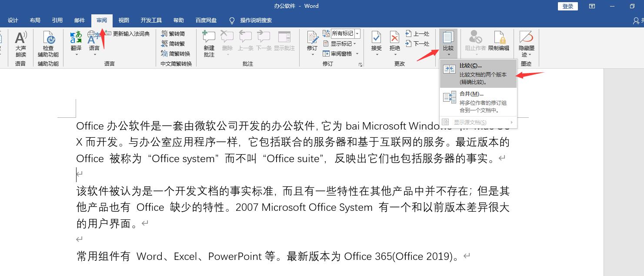
Task: Click the 翻译 (Translate) icon
Action: pyautogui.click(x=75, y=38)
